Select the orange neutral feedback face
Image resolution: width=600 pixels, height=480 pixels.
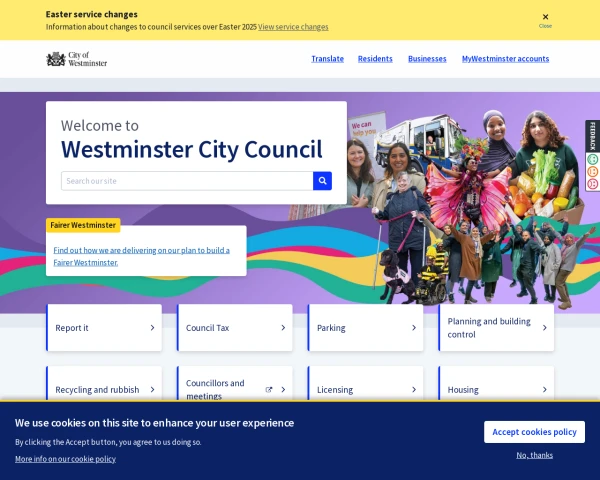(592, 171)
